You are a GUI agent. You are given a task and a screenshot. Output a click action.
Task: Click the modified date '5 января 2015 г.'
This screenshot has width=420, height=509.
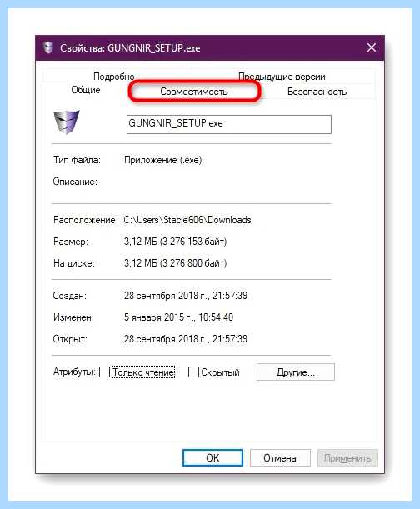pyautogui.click(x=160, y=317)
